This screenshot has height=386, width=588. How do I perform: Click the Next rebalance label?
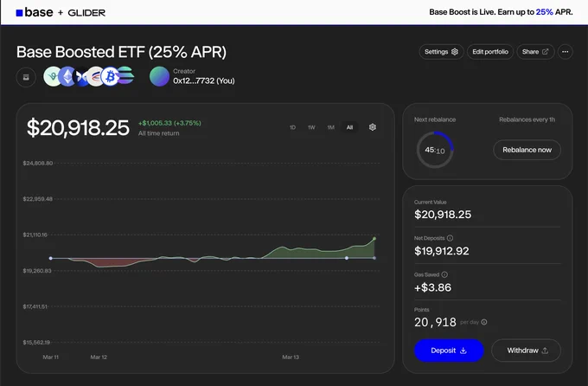[x=435, y=119]
